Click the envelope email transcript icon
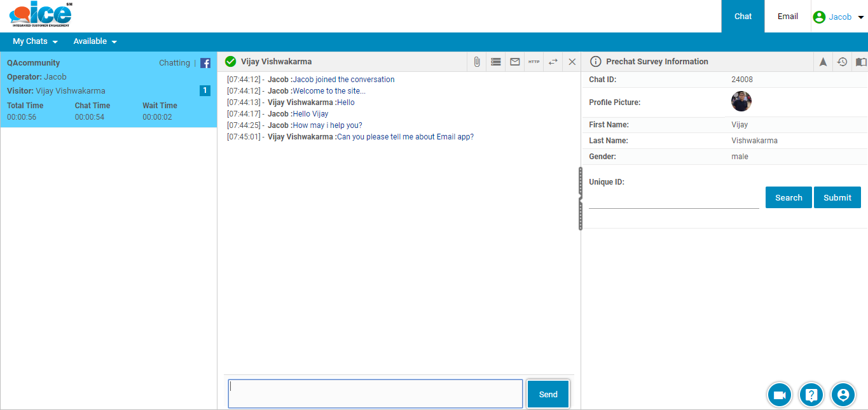868x410 pixels. coord(515,62)
